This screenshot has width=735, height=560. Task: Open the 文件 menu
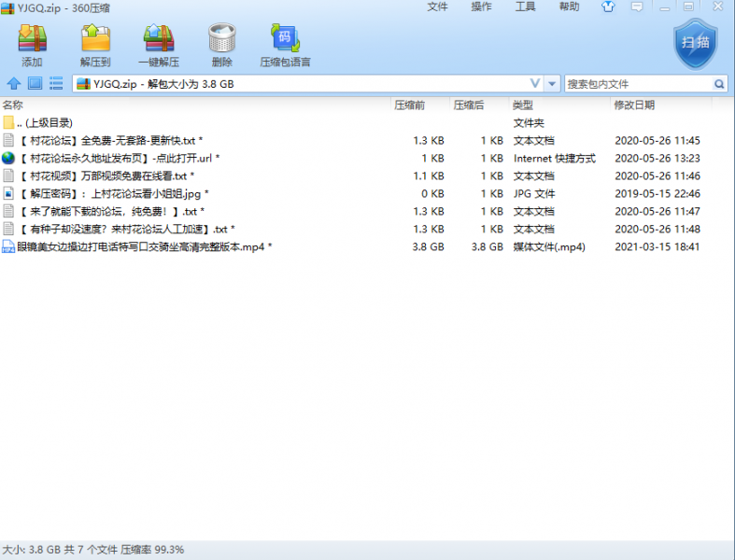tap(437, 7)
